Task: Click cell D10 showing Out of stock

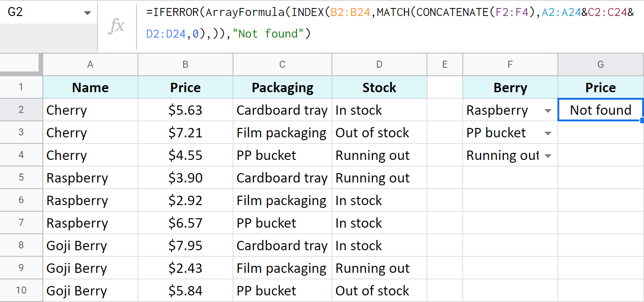Action: click(379, 290)
